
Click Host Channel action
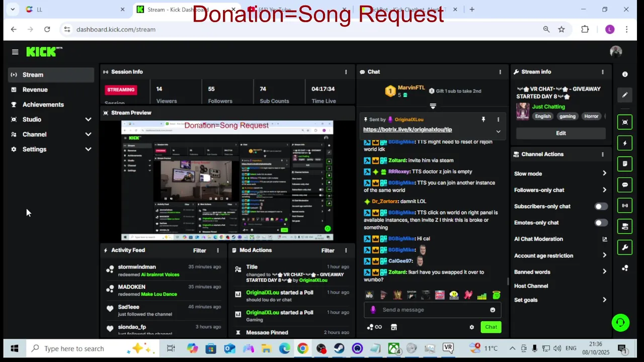tap(531, 286)
